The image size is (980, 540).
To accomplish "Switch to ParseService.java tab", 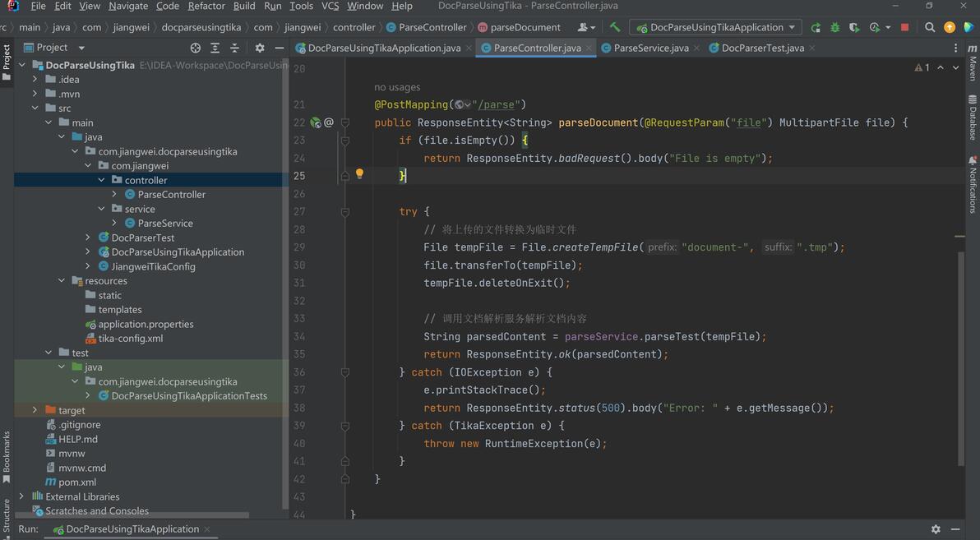I will tap(650, 48).
